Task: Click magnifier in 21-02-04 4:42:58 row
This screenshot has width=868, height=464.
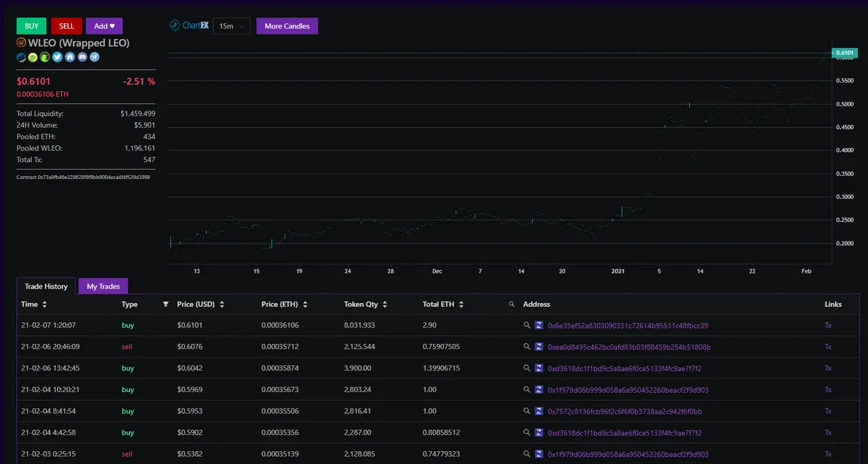Action: (x=527, y=433)
